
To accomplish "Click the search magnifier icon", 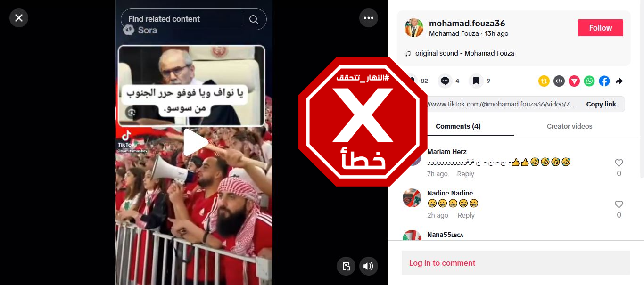I will point(254,19).
